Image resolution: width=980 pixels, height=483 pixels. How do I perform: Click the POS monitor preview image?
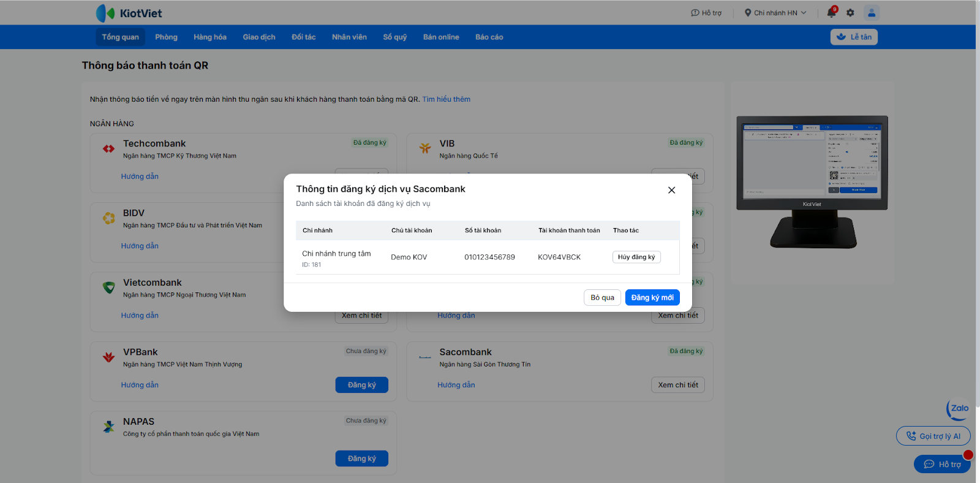[812, 181]
